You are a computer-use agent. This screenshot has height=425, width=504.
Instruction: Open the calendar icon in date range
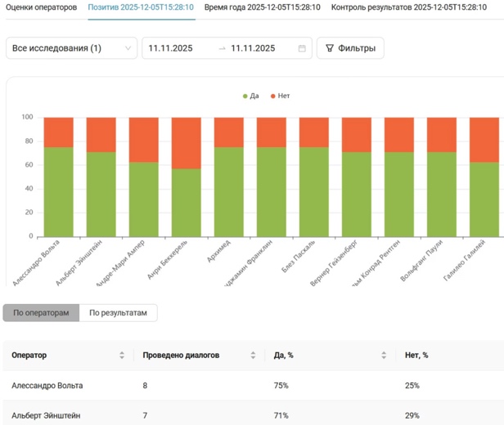[x=302, y=48]
